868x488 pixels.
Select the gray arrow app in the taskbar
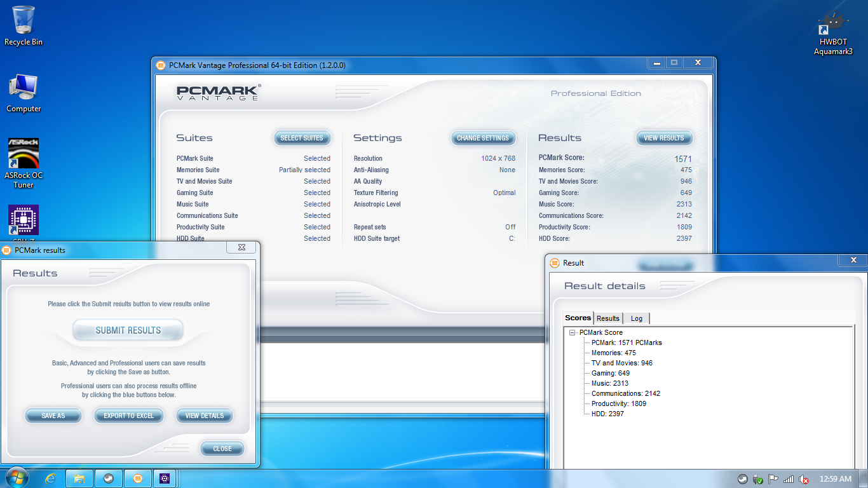(109, 478)
